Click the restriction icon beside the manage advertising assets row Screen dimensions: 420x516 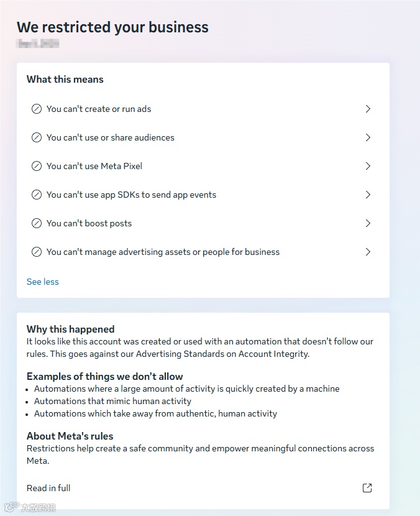tap(37, 252)
